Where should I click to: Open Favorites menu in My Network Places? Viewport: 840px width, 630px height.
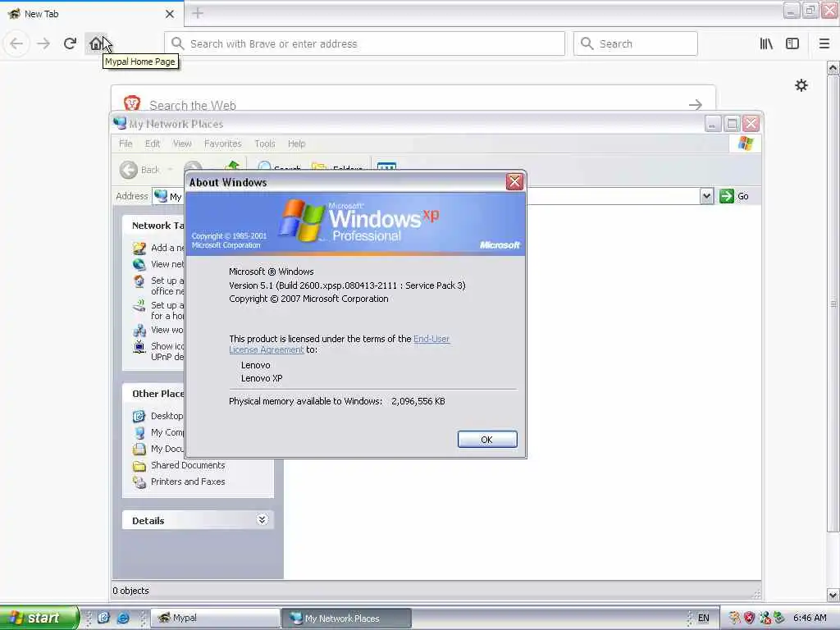pos(222,144)
